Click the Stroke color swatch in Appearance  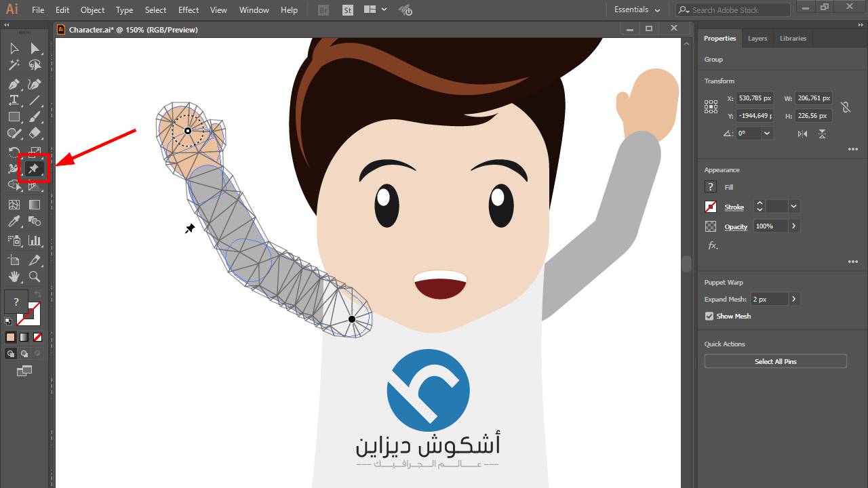click(711, 207)
